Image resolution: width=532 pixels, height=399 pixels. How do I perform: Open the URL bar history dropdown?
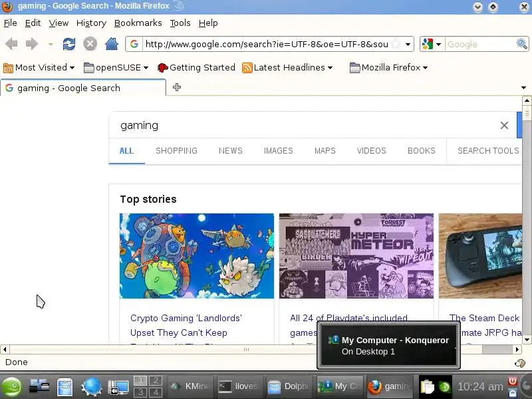coord(408,44)
